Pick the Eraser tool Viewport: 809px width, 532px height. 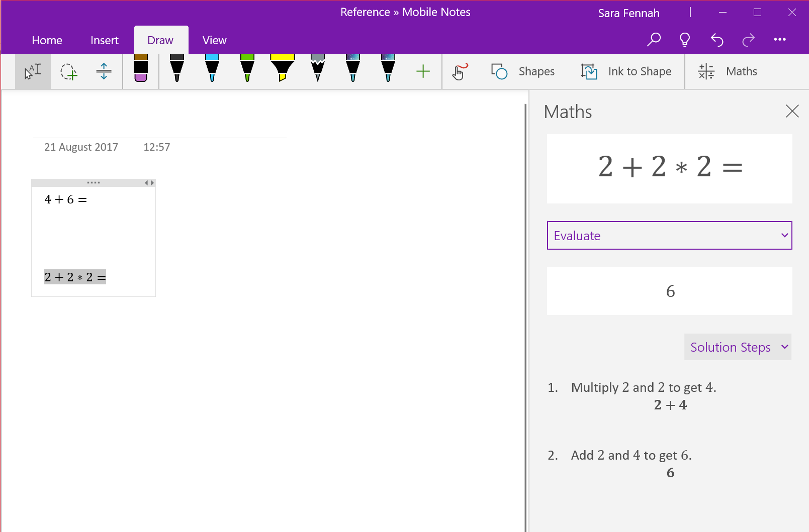click(140, 71)
